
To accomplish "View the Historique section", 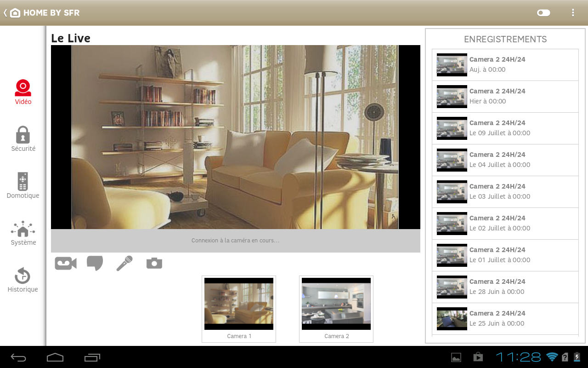I will click(x=23, y=280).
